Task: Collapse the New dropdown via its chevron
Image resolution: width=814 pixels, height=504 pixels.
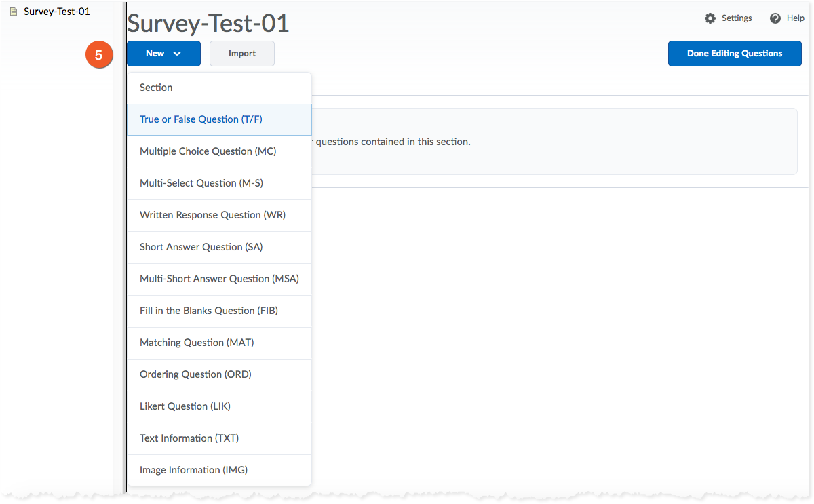Action: (177, 54)
